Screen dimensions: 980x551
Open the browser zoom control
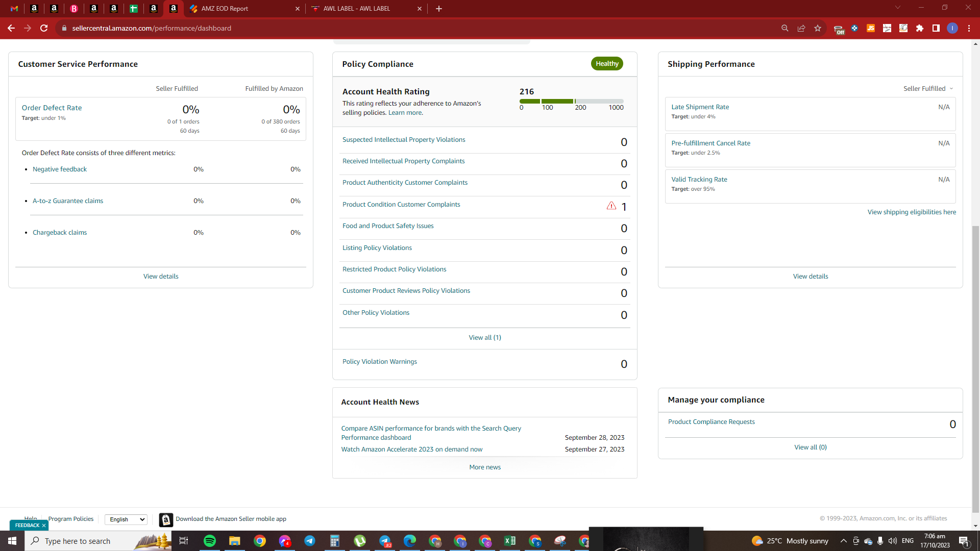pyautogui.click(x=785, y=28)
